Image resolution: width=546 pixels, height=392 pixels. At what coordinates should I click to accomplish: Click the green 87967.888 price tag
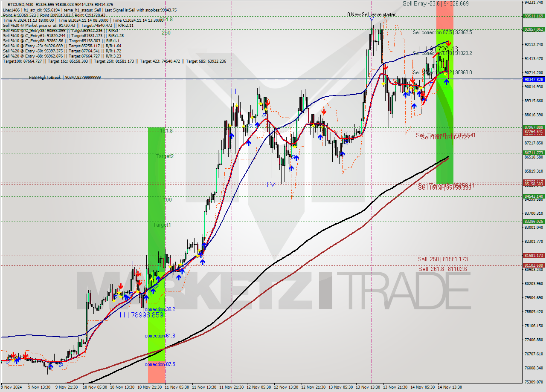pos(534,127)
